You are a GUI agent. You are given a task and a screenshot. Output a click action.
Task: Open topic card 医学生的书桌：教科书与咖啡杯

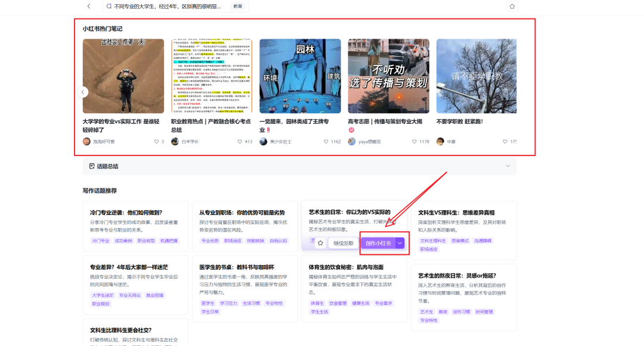245,289
